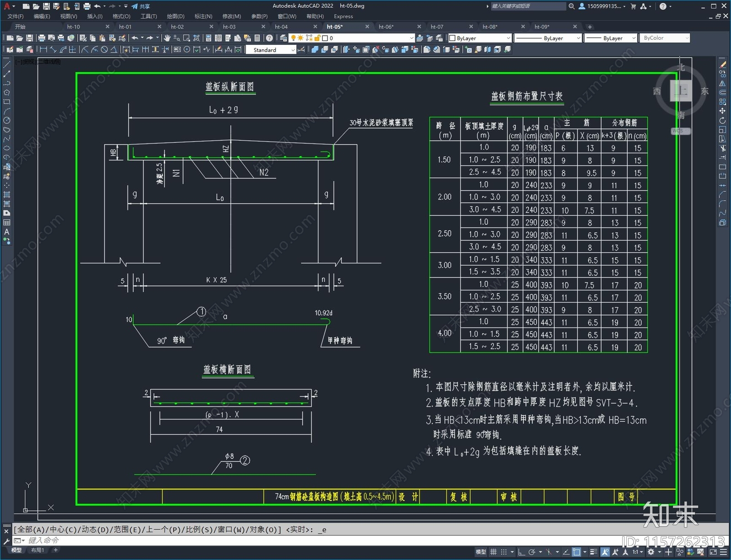Close the ht-02 drawing tab

[212, 26]
